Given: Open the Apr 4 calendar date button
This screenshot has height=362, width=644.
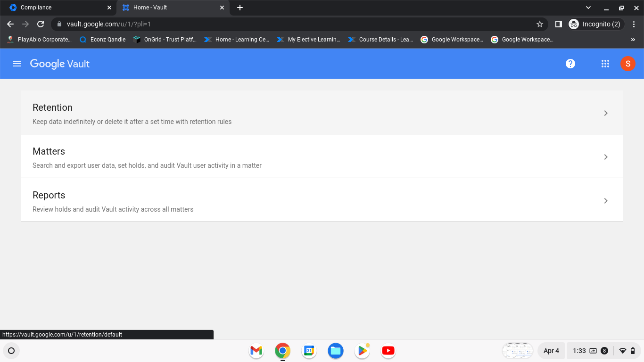Looking at the screenshot, I should 551,351.
